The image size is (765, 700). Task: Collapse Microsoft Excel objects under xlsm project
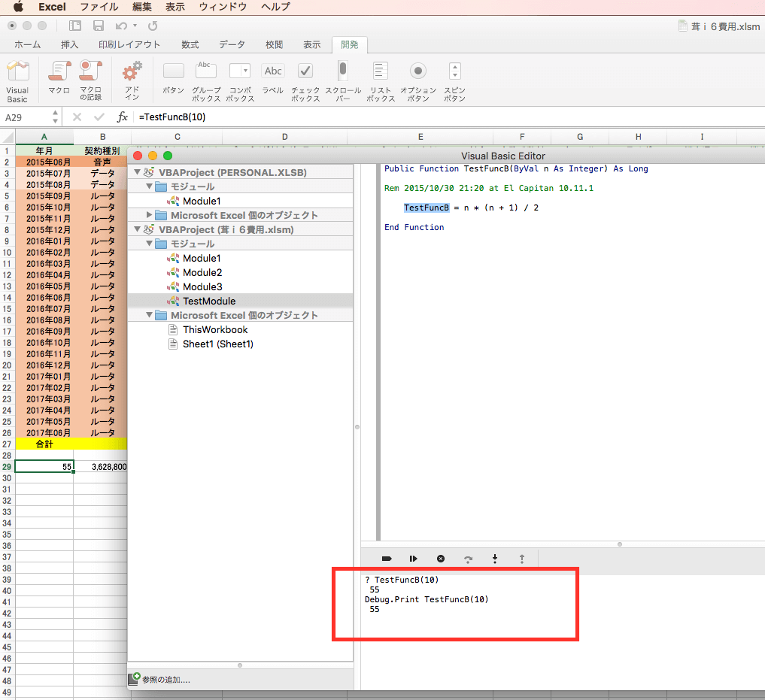point(149,315)
